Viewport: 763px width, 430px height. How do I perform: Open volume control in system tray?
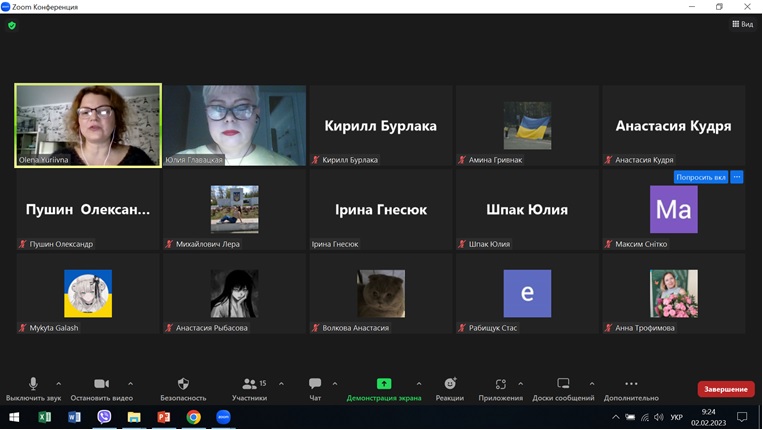(659, 417)
